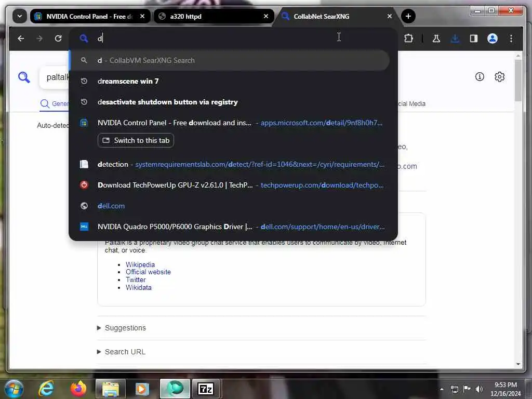
Task: Open network tray icon
Action: pos(455,389)
